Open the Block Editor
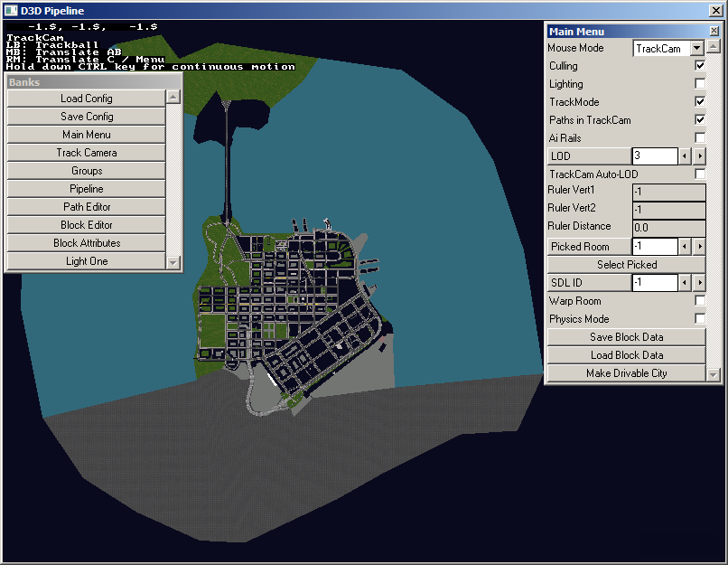 pos(87,225)
